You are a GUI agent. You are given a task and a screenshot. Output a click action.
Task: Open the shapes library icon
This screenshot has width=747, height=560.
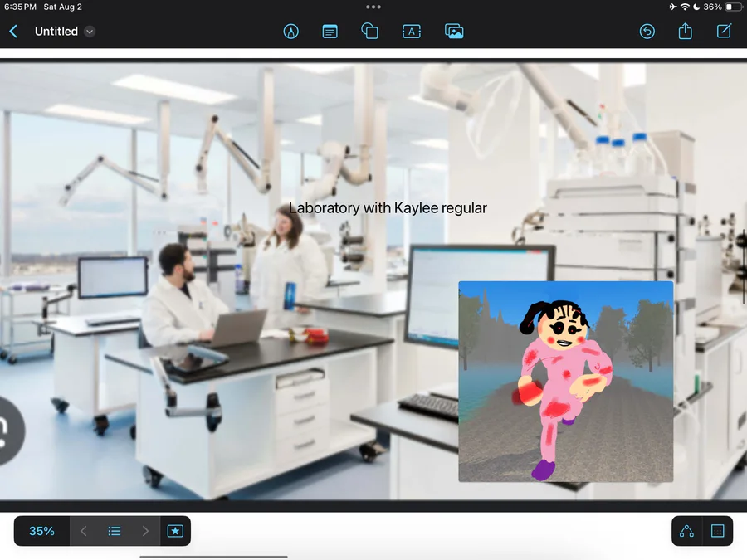coord(369,32)
